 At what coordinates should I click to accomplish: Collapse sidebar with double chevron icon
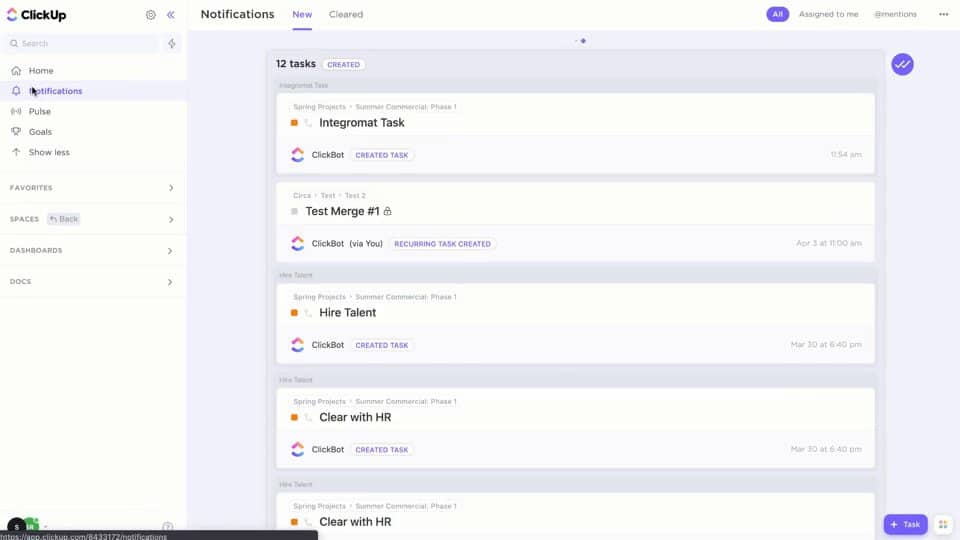(171, 15)
